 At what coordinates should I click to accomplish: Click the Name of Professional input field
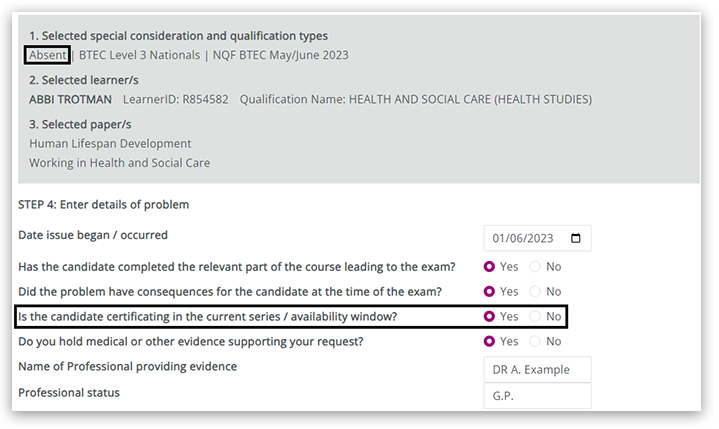point(537,370)
